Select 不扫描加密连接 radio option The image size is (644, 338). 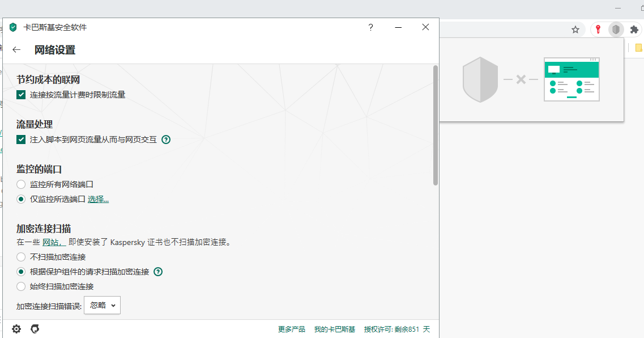[x=21, y=257]
